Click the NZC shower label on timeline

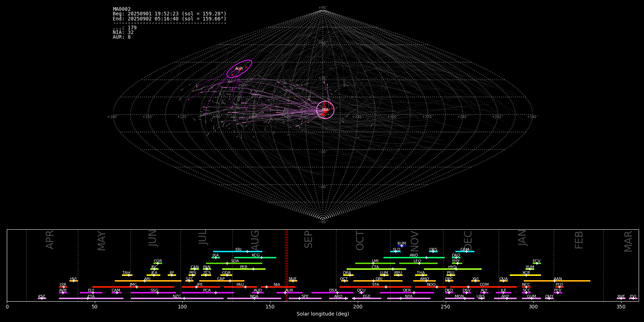pyautogui.click(x=177, y=296)
